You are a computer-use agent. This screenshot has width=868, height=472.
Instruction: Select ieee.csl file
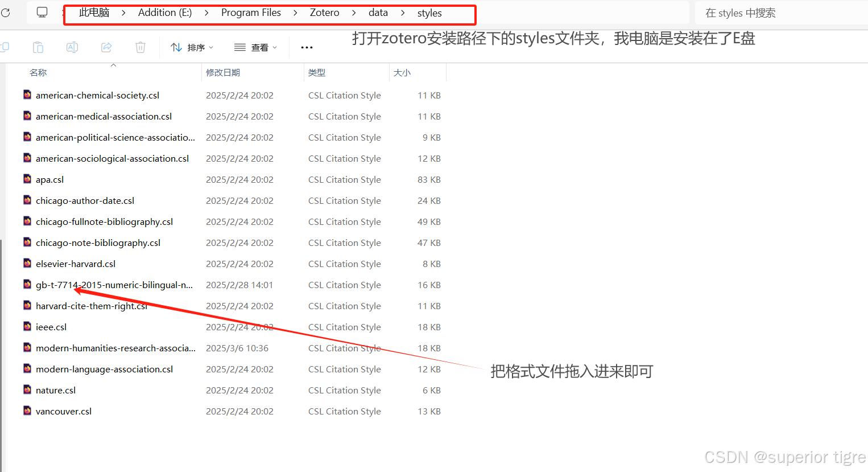click(51, 327)
